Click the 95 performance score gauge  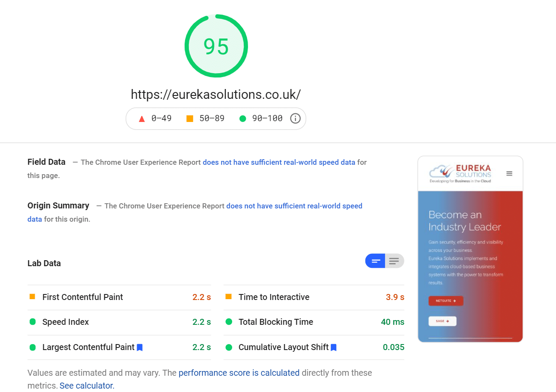click(216, 46)
